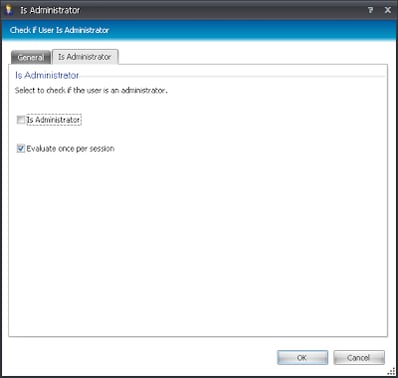Confirm settings with the OK button
The height and width of the screenshot is (378, 398).
302,358
